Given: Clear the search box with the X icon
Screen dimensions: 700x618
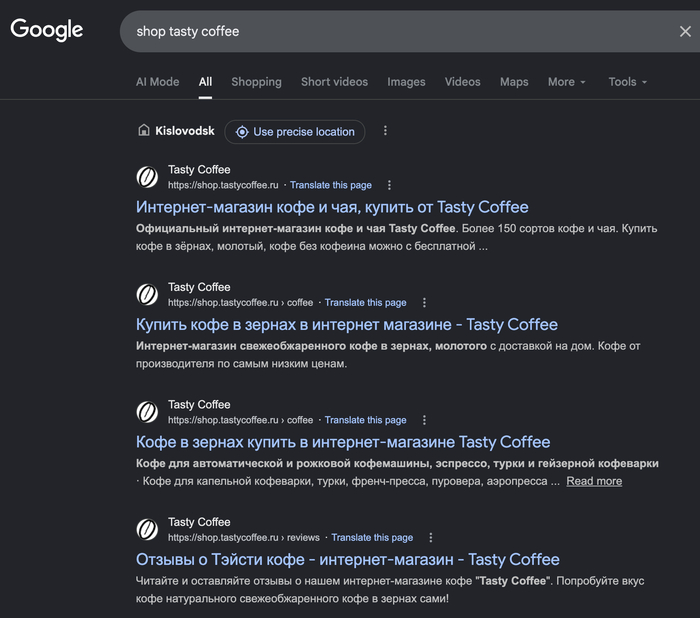Looking at the screenshot, I should [x=685, y=31].
